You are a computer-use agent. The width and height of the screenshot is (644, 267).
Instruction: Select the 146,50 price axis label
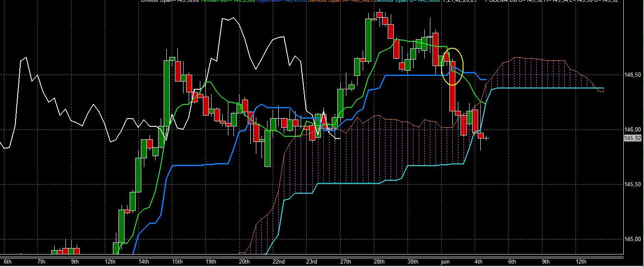click(x=632, y=75)
